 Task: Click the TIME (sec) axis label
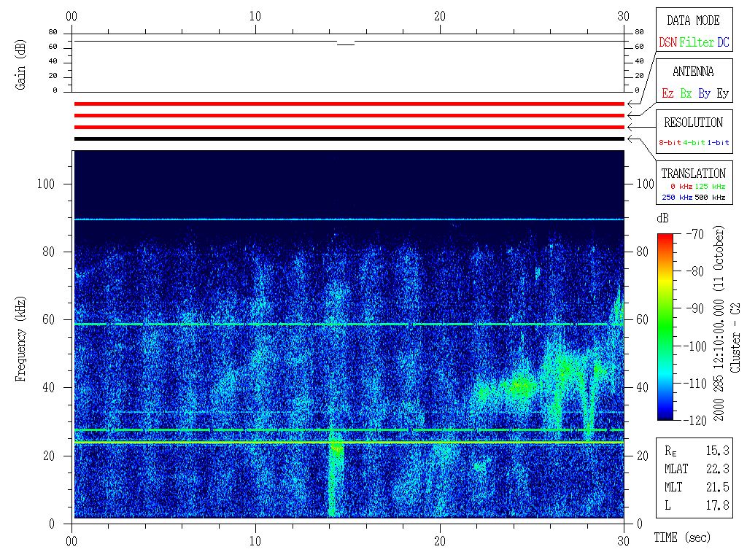click(681, 538)
